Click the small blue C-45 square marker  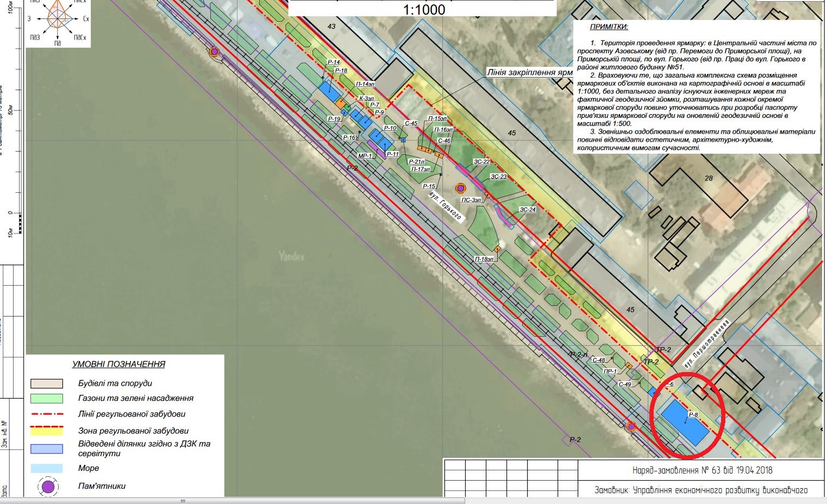click(x=403, y=140)
